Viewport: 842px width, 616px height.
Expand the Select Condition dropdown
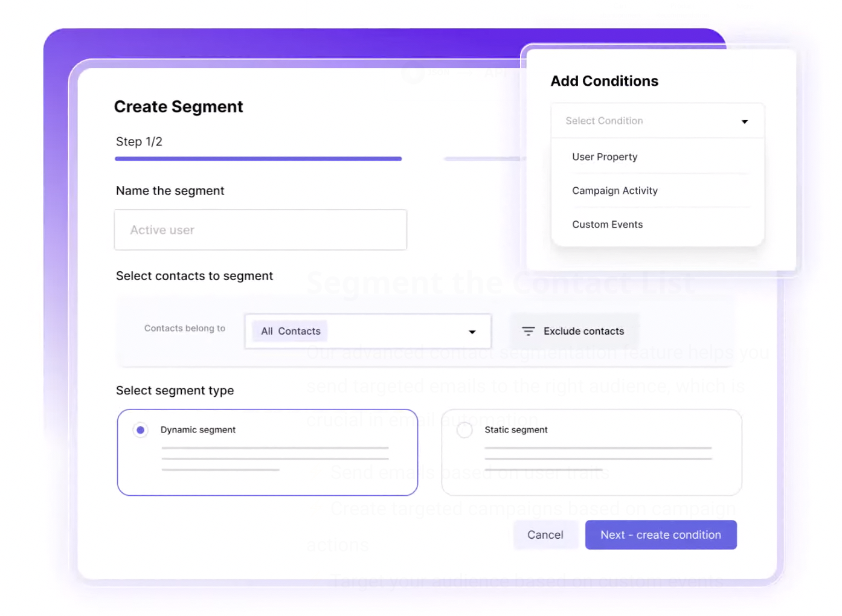pos(657,120)
